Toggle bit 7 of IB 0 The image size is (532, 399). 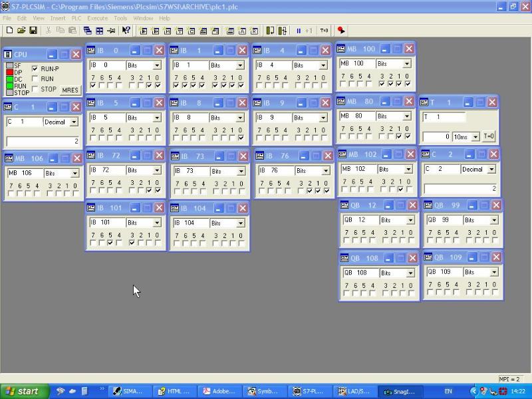coord(93,86)
